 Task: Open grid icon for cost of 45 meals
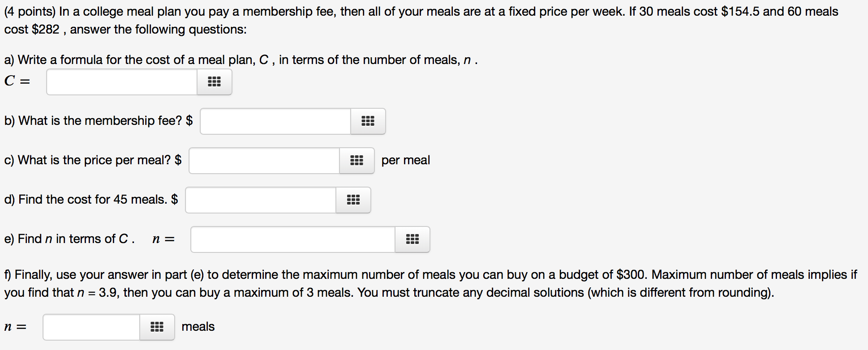[x=353, y=200]
